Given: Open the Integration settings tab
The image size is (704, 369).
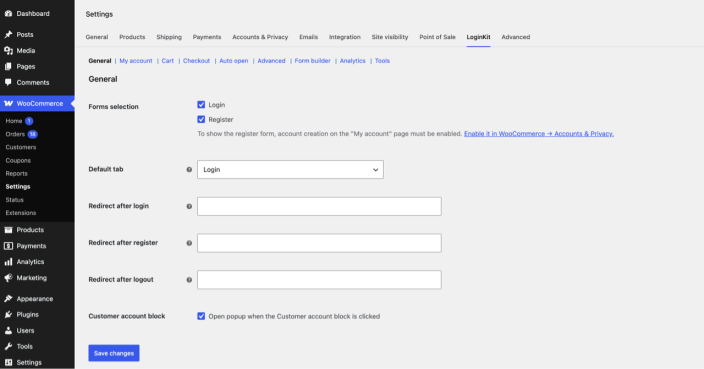Looking at the screenshot, I should [x=345, y=37].
